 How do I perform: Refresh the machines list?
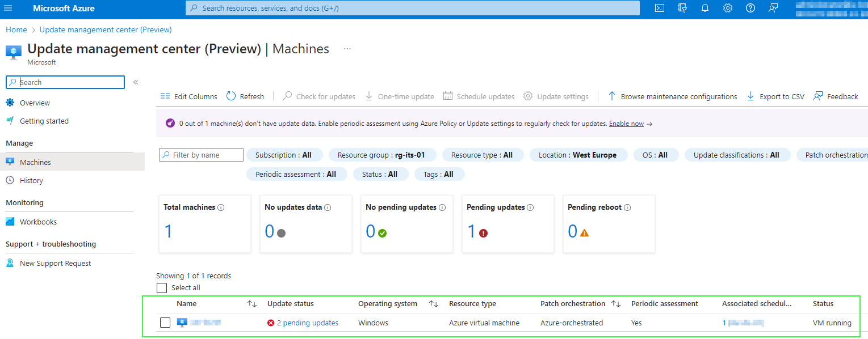tap(245, 96)
